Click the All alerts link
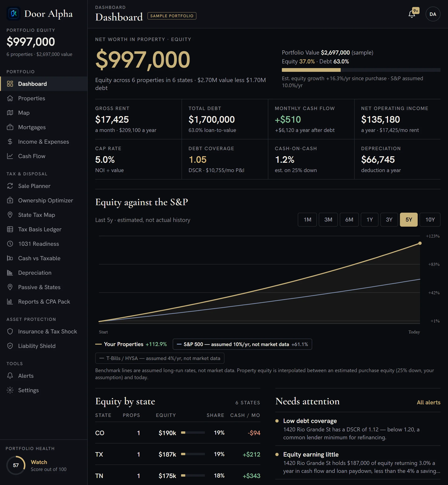The height and width of the screenshot is (485, 448). [x=428, y=402]
